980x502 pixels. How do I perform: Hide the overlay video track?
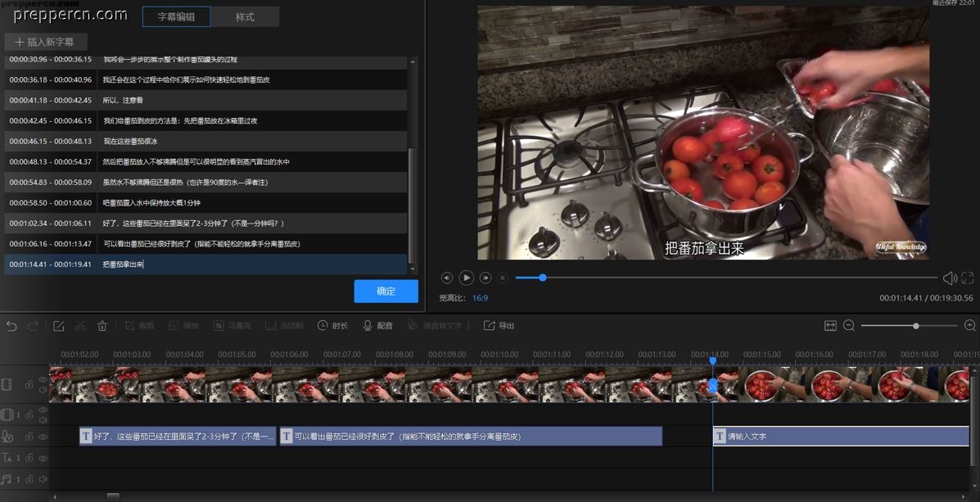pyautogui.click(x=43, y=409)
